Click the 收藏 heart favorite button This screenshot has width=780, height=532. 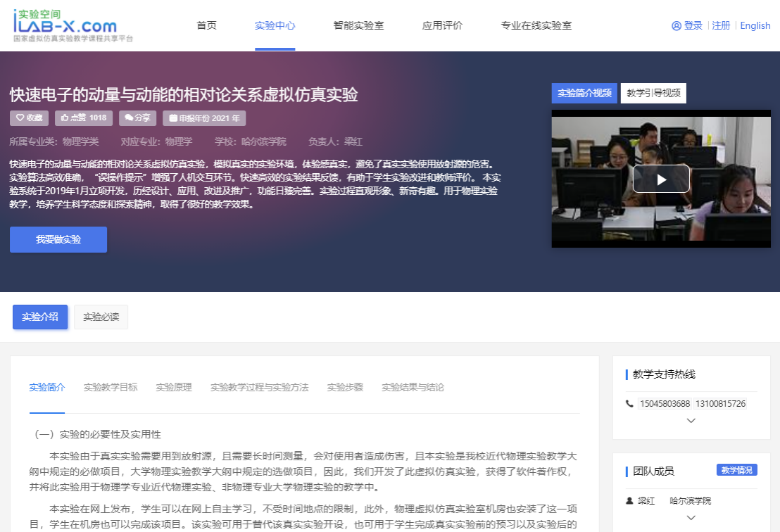[x=30, y=118]
